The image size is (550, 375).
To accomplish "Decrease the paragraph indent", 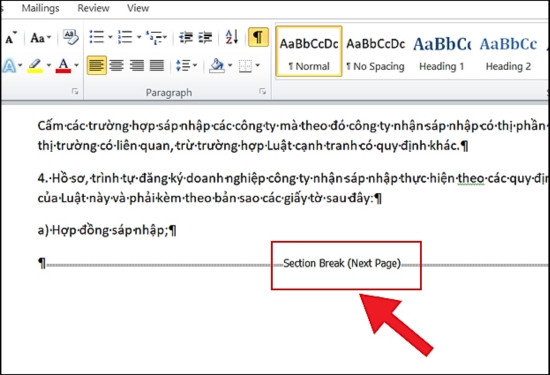I will pyautogui.click(x=186, y=37).
